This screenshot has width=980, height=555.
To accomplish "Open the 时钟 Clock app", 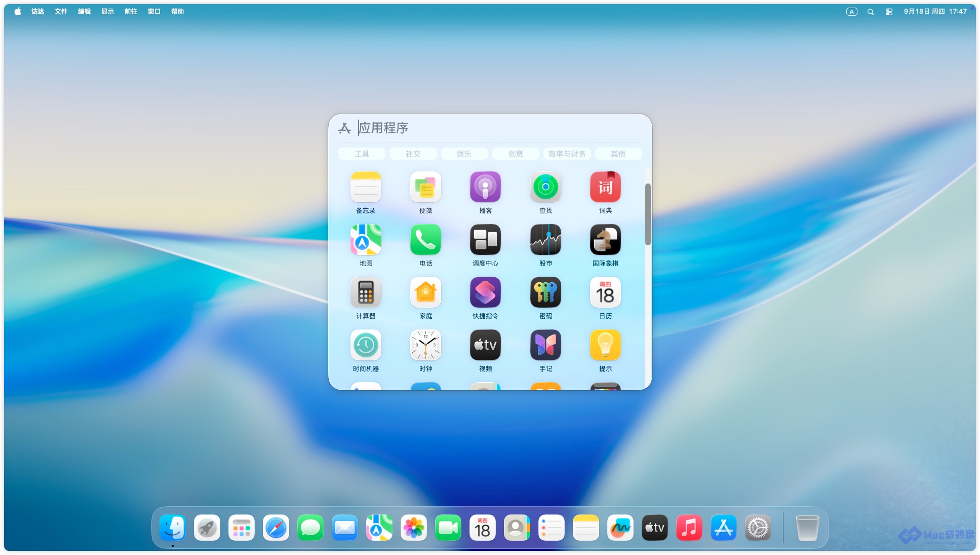I will click(x=425, y=345).
